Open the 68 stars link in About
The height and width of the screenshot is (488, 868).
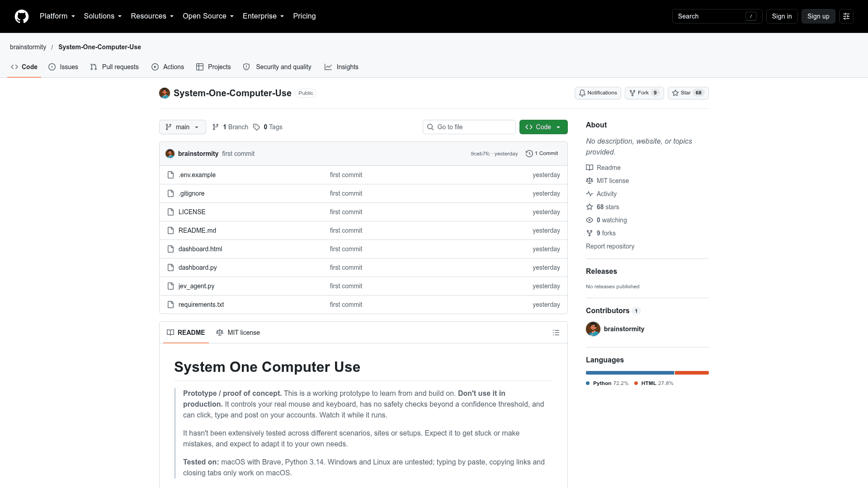(603, 207)
